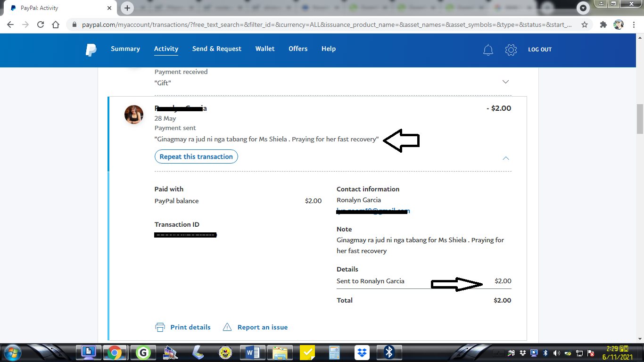Click "Payment sent" status text

coord(175,128)
